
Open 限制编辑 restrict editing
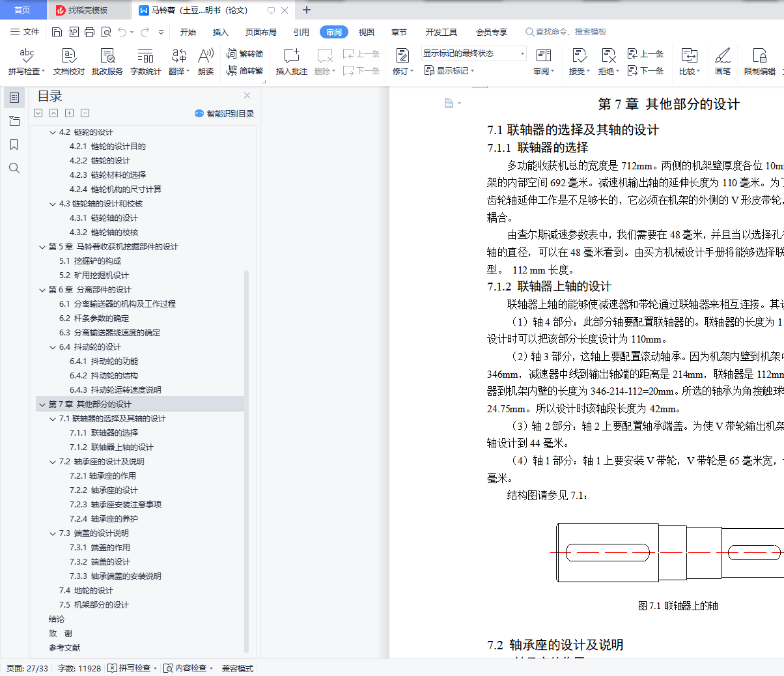pos(760,62)
